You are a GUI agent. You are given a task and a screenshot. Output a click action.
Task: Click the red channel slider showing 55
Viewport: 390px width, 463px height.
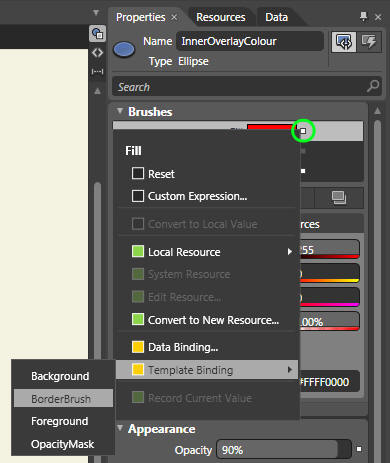[329, 249]
